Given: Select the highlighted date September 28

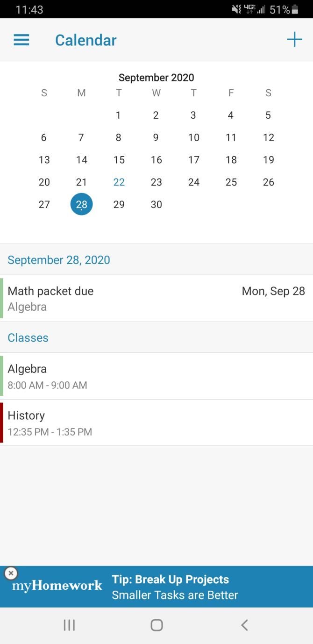Looking at the screenshot, I should [x=81, y=204].
